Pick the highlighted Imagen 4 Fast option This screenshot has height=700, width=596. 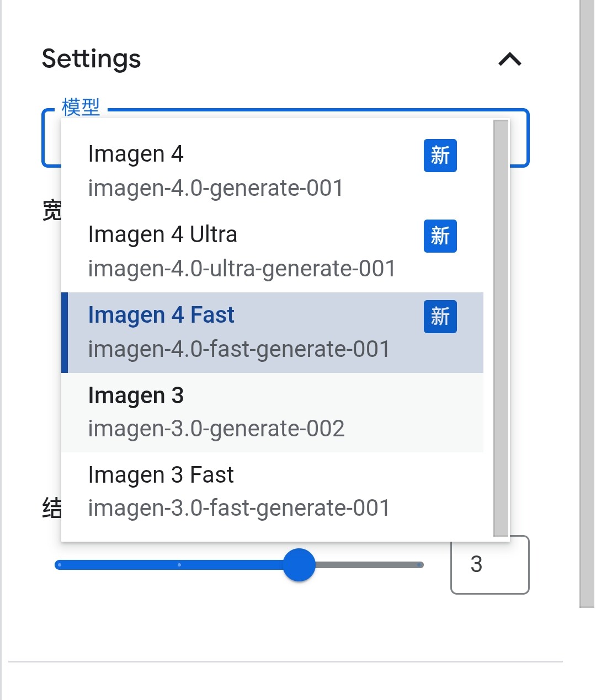click(x=272, y=333)
